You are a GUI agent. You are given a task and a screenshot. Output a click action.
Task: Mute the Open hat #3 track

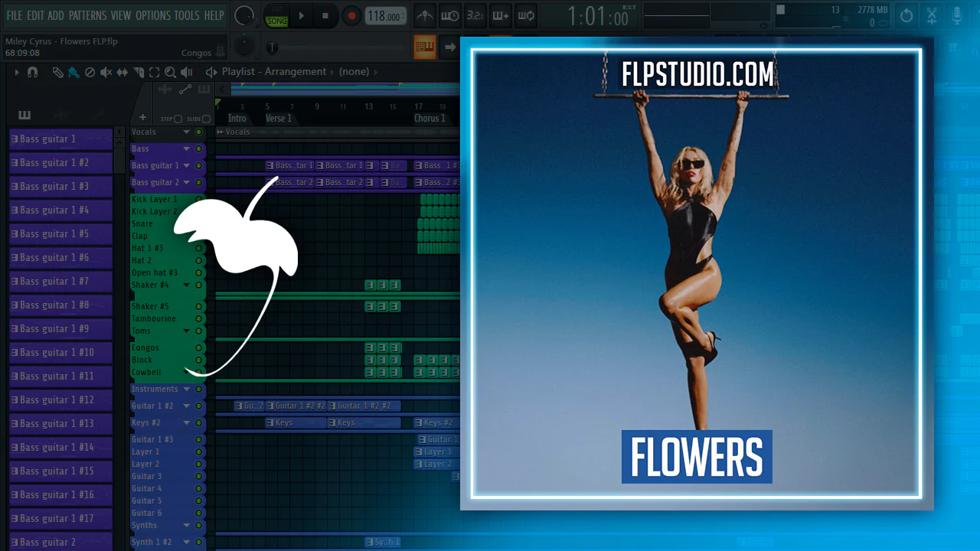click(x=198, y=272)
